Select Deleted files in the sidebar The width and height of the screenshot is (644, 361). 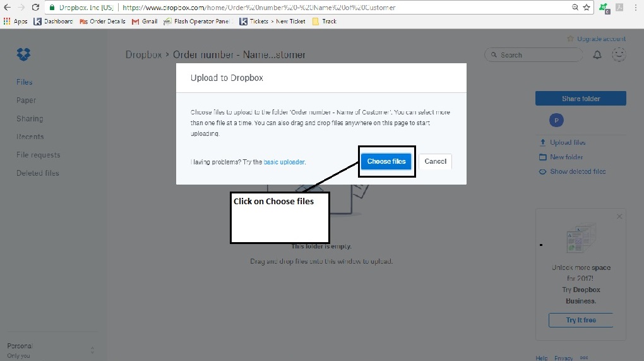pos(38,173)
